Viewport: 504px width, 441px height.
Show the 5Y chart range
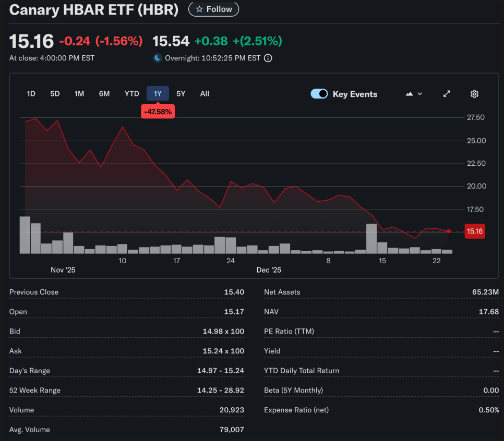point(181,94)
